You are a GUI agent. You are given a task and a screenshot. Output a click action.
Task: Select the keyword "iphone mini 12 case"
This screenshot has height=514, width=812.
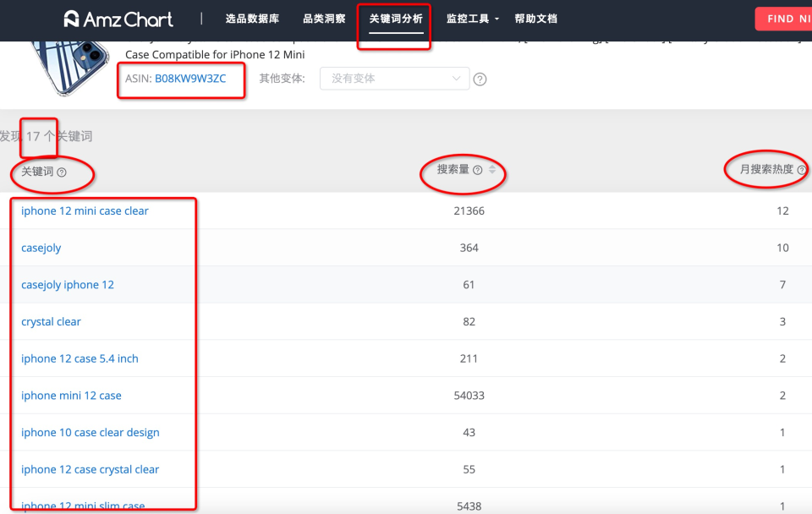(71, 395)
